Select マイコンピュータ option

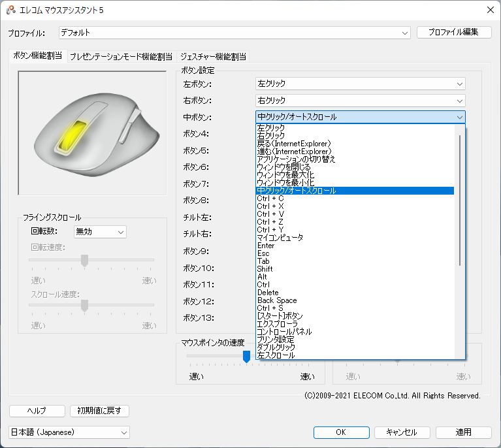click(x=355, y=238)
